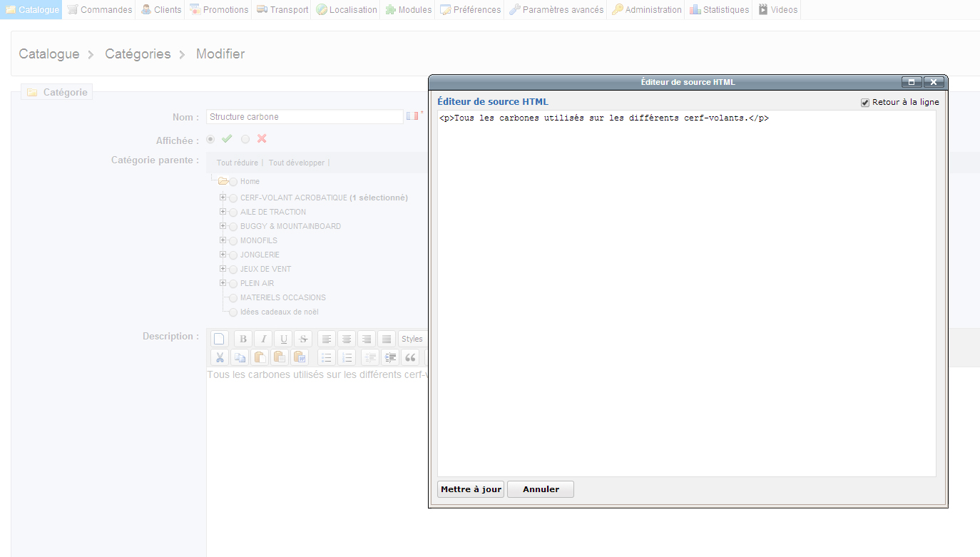The image size is (980, 557).
Task: Click the Paste from Word icon
Action: 300,357
